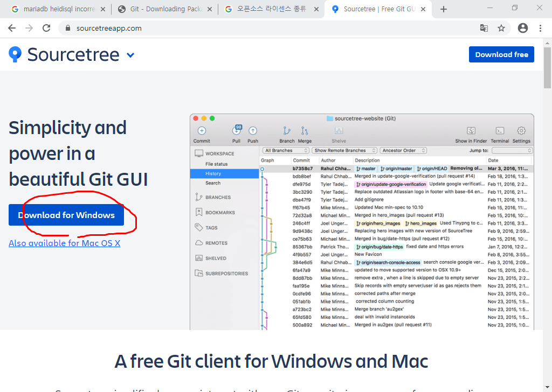This screenshot has height=392, width=552.
Task: Switch to the mariadb heidisql tab
Action: tap(58, 9)
